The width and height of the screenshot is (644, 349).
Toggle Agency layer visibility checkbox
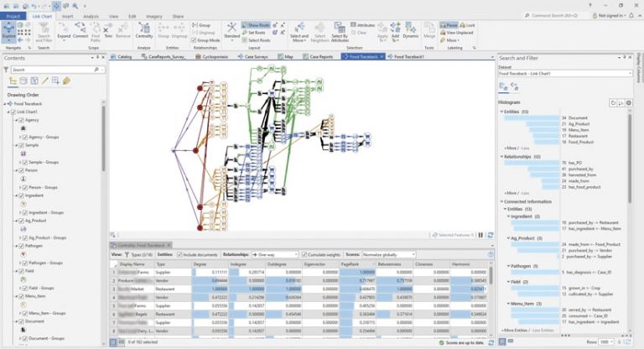tap(21, 120)
